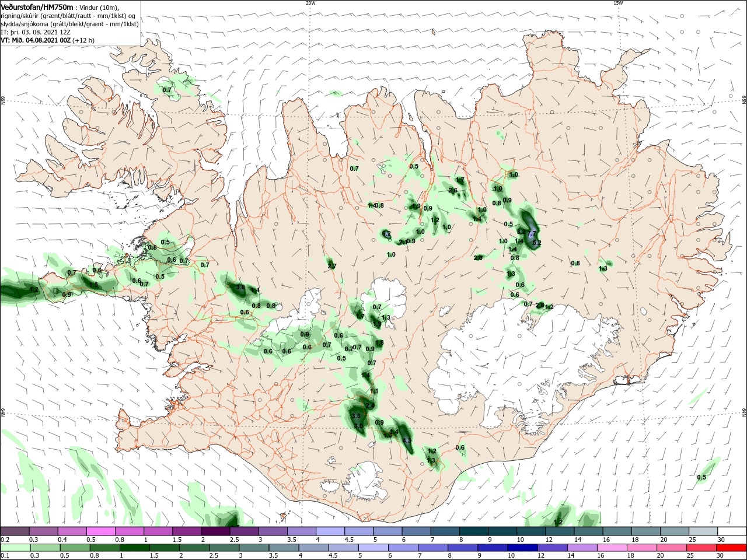Click the 3.8 precipitation value in the west
This screenshot has height=560, width=747.
tap(240, 287)
